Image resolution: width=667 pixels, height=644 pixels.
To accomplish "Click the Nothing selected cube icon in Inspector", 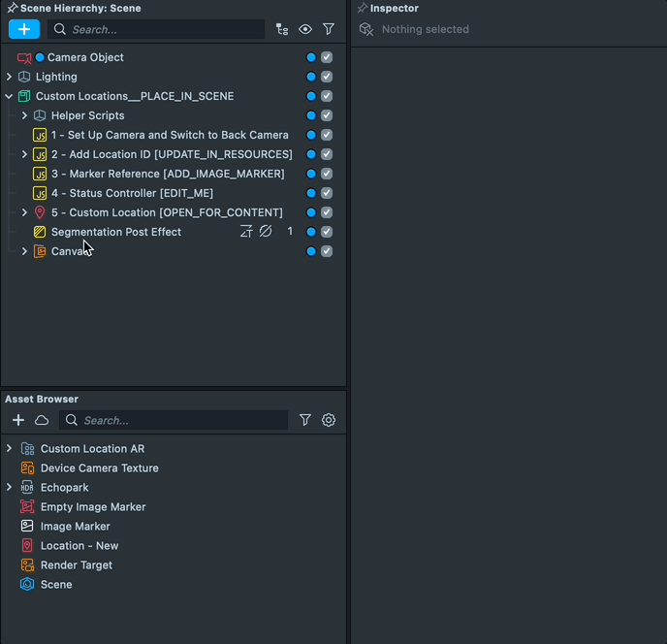I will point(366,29).
